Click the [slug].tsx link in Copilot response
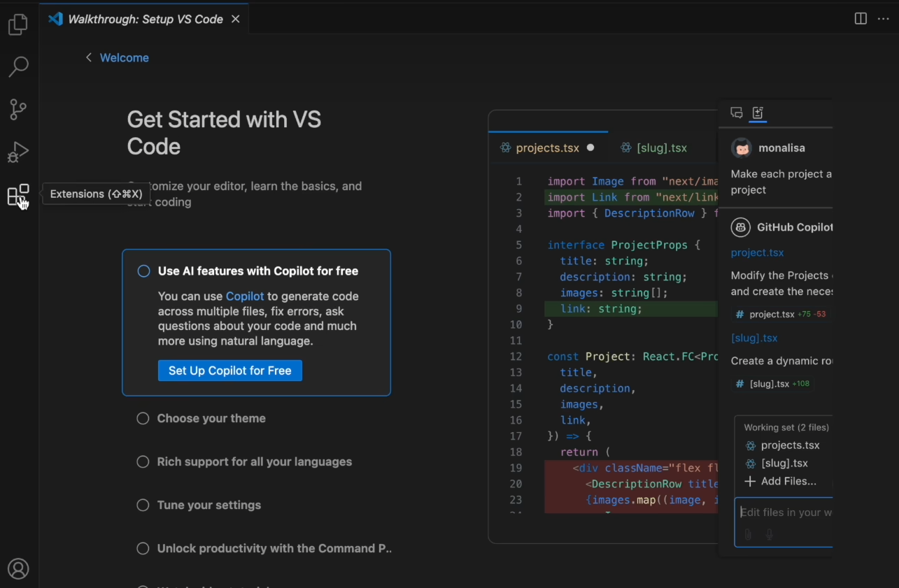 [x=754, y=338]
